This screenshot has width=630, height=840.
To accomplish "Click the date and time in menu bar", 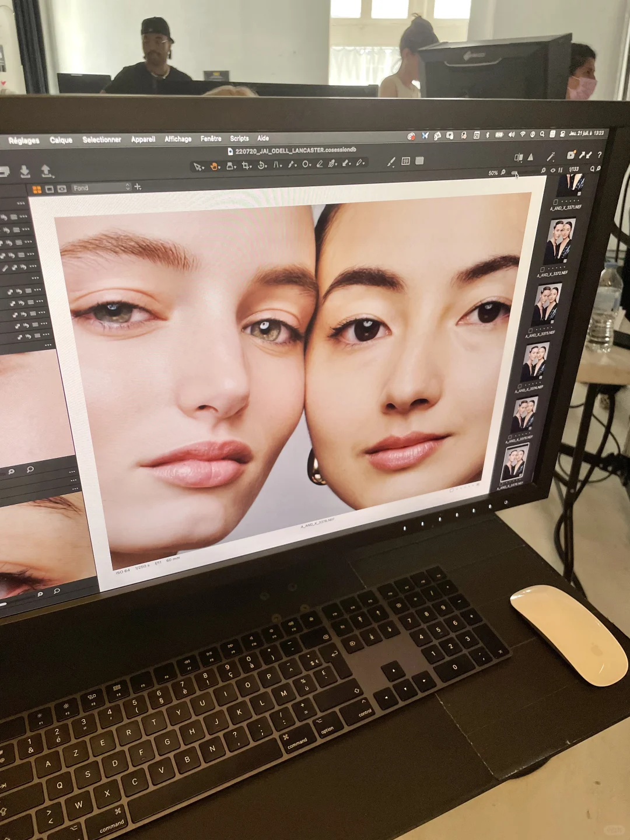I will (x=586, y=133).
